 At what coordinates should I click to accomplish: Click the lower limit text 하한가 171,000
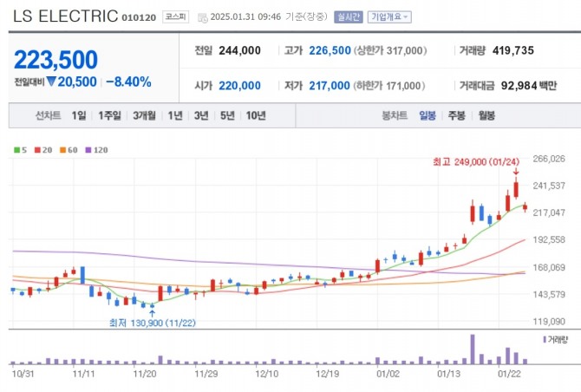(389, 86)
